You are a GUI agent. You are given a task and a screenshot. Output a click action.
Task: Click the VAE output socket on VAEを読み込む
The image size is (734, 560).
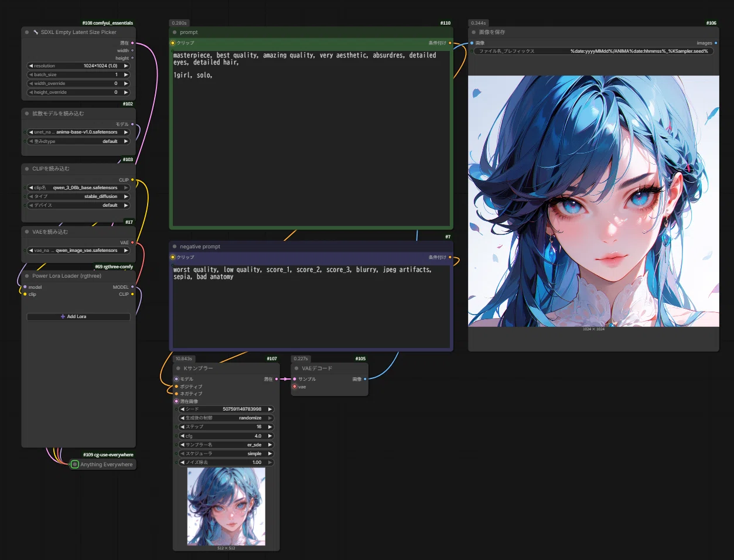[x=132, y=243]
